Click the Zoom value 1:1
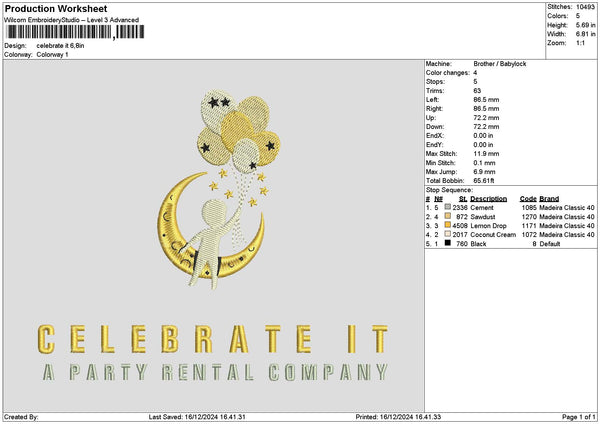Viewport: 600px width, 424px height. tap(580, 43)
